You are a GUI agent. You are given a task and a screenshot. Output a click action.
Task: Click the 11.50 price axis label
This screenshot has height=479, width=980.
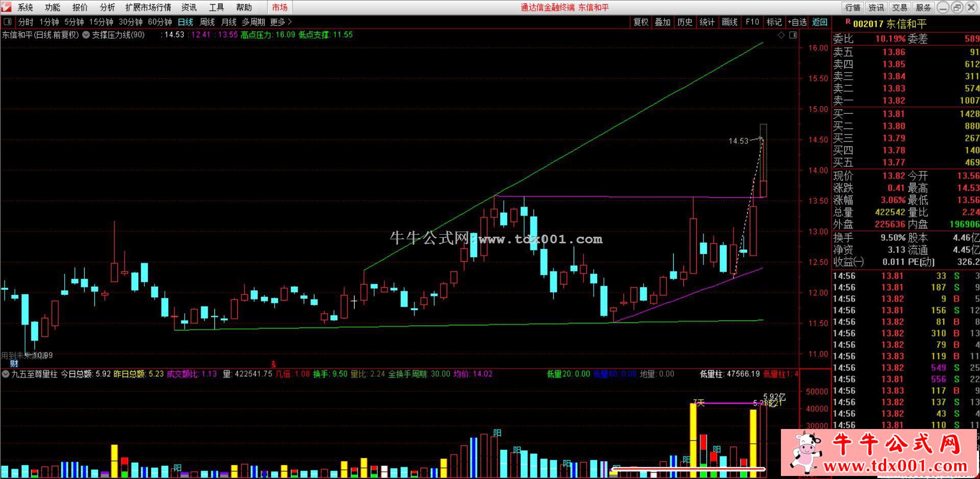click(818, 323)
